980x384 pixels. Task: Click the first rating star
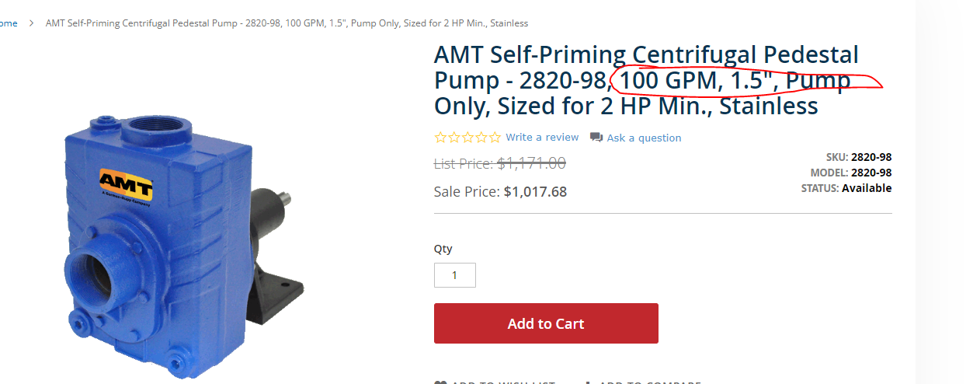(440, 138)
